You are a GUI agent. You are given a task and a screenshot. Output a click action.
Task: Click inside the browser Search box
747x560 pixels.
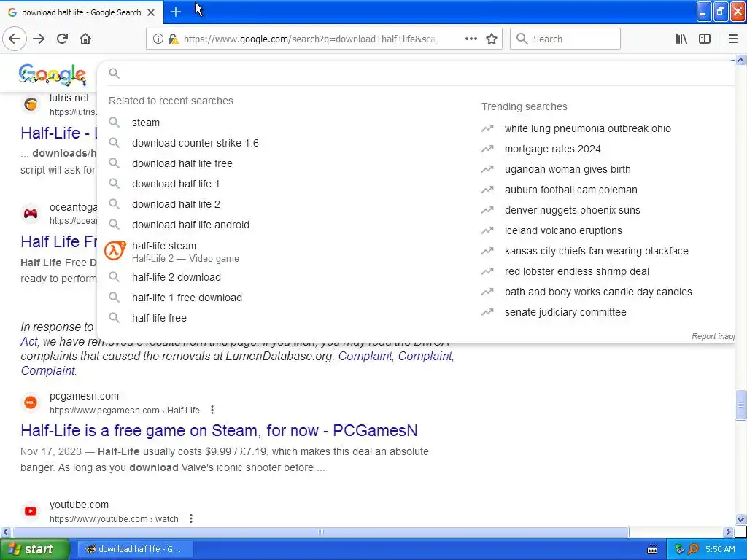point(565,39)
